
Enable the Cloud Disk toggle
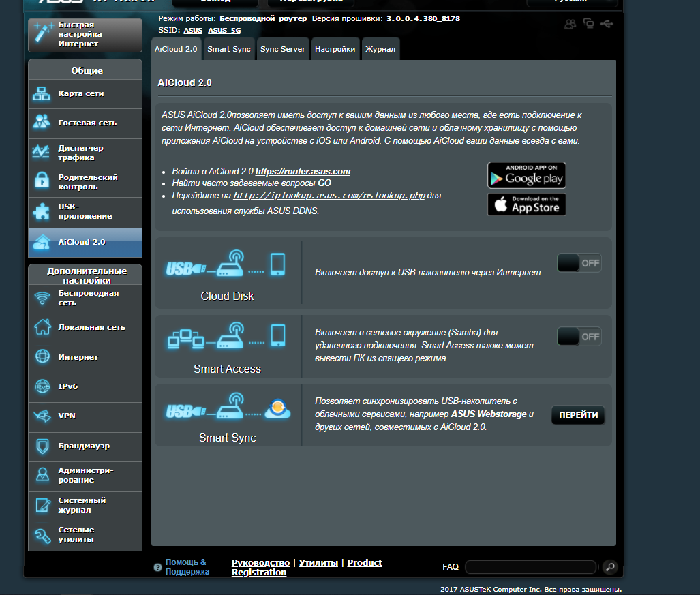click(x=579, y=263)
